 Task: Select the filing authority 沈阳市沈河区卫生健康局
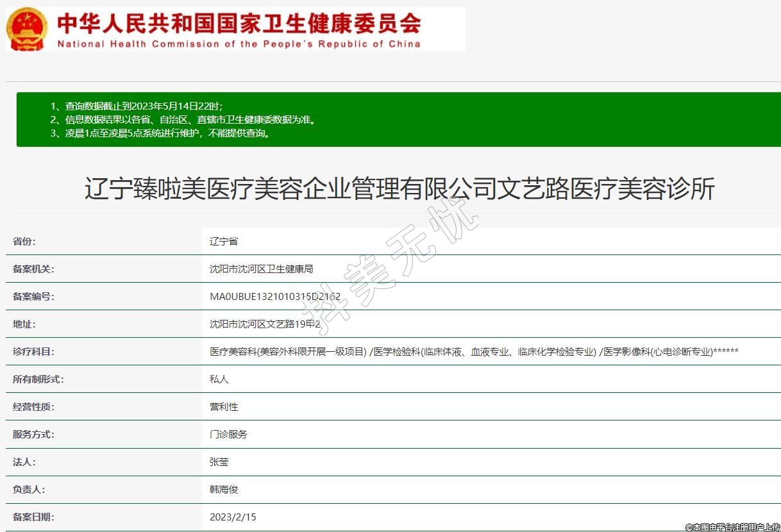[261, 269]
